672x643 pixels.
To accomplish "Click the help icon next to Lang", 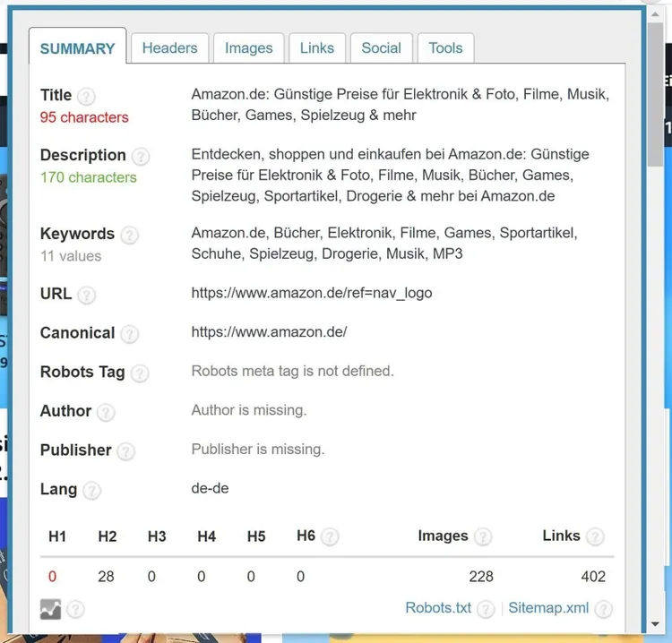I will pyautogui.click(x=91, y=491).
